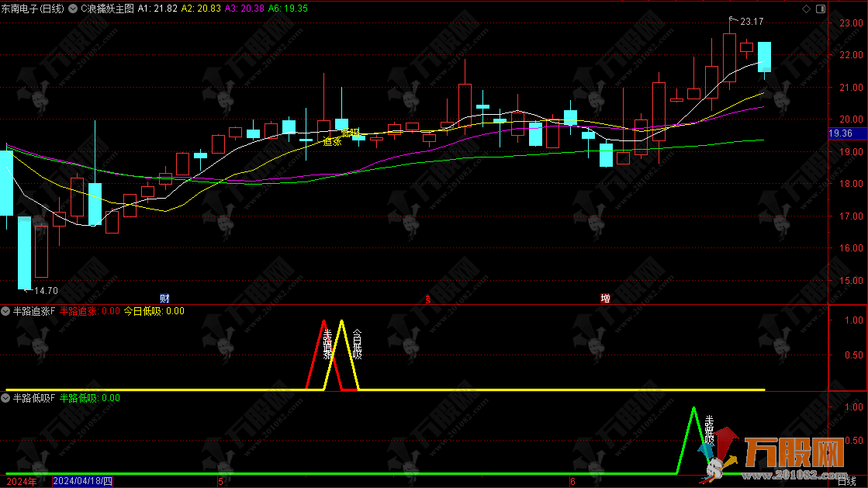Click the 20.00 price axis label

pos(851,119)
